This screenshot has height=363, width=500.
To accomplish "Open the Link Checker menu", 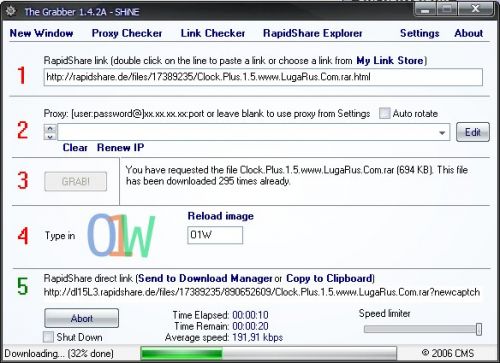I will [x=213, y=33].
